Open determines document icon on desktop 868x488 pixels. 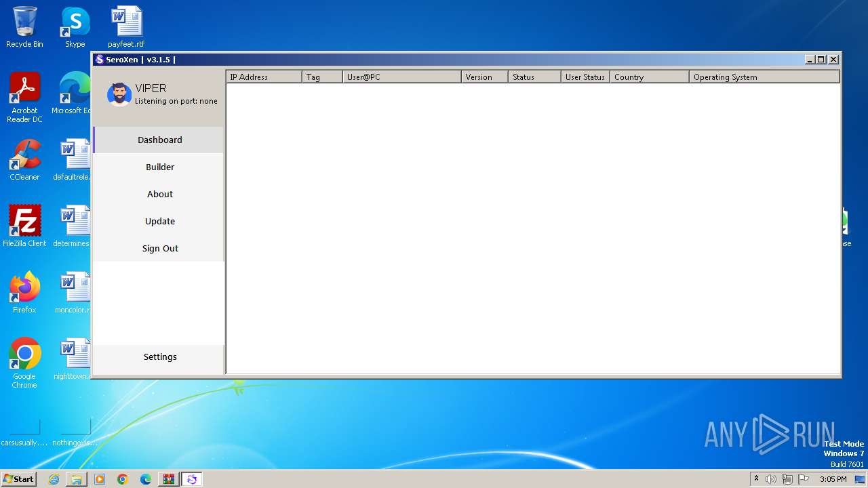click(73, 226)
